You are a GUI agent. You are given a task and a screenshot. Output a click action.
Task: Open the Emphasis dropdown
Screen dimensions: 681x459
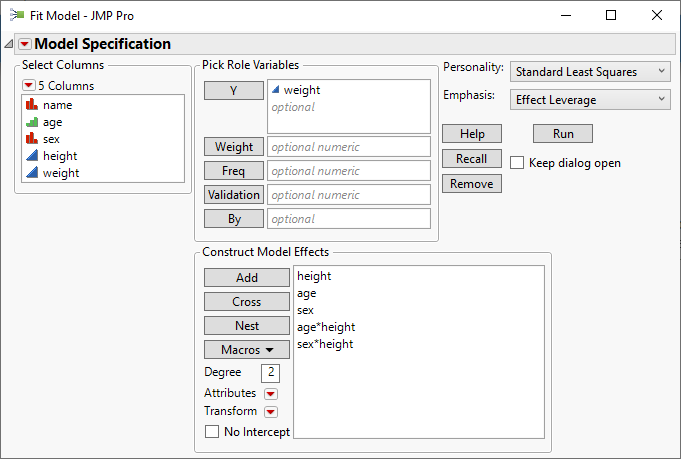pyautogui.click(x=590, y=99)
